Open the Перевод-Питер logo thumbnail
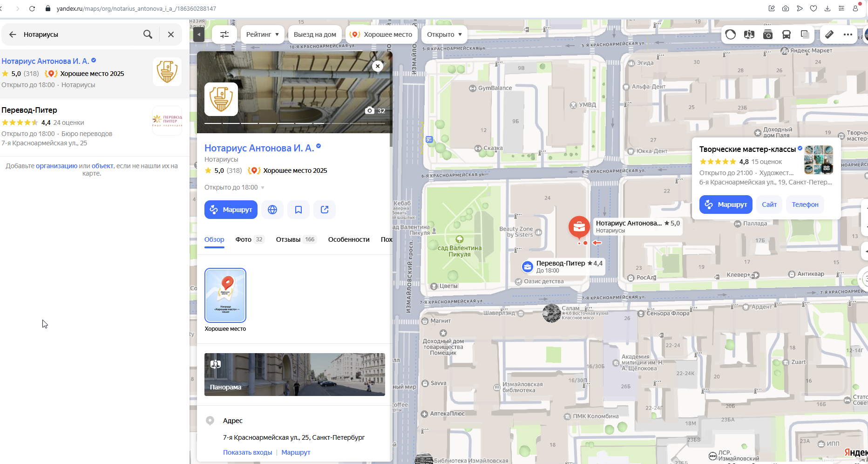Viewport: 868px width, 464px height. click(167, 121)
